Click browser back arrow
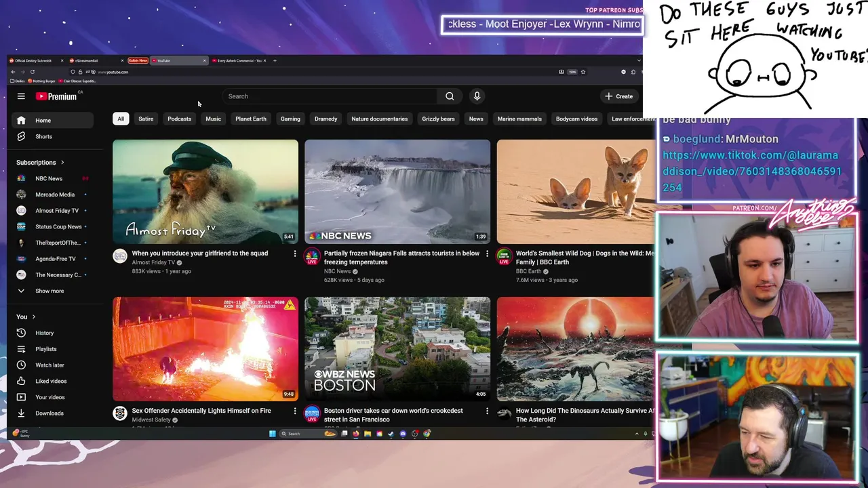The width and height of the screenshot is (868, 488). pyautogui.click(x=13, y=72)
